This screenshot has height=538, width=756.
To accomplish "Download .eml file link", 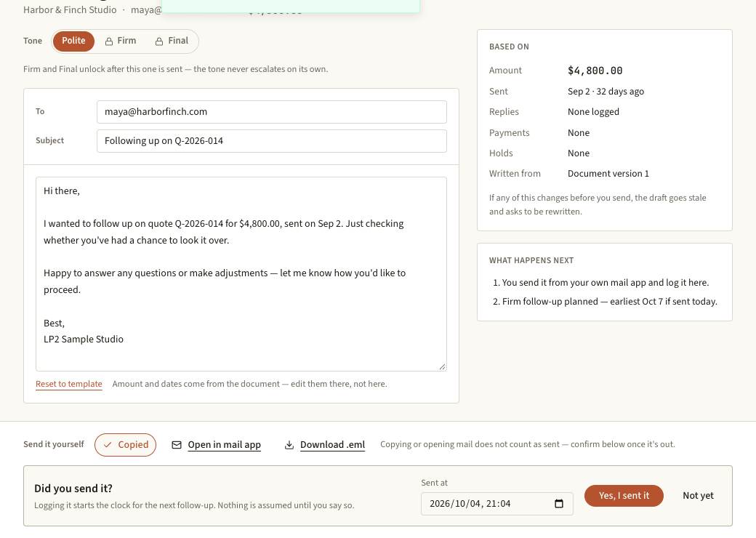I will [x=332, y=445].
